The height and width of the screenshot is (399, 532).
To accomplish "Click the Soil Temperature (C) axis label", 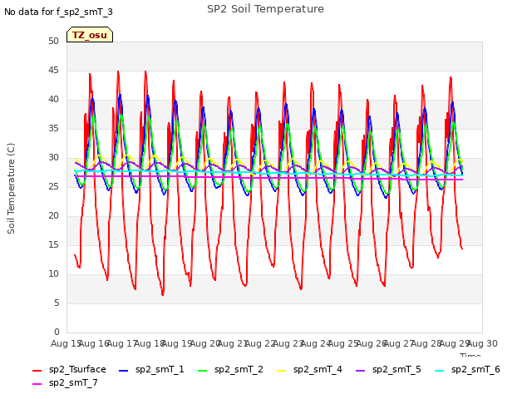I will click(x=11, y=189).
